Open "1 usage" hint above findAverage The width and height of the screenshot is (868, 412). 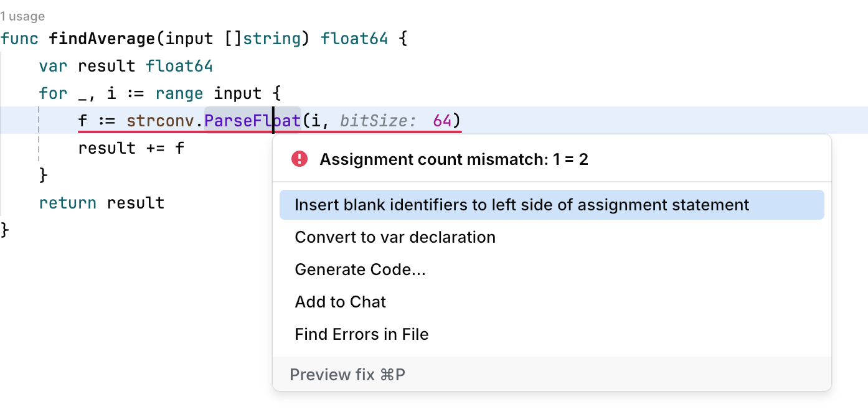pos(23,16)
